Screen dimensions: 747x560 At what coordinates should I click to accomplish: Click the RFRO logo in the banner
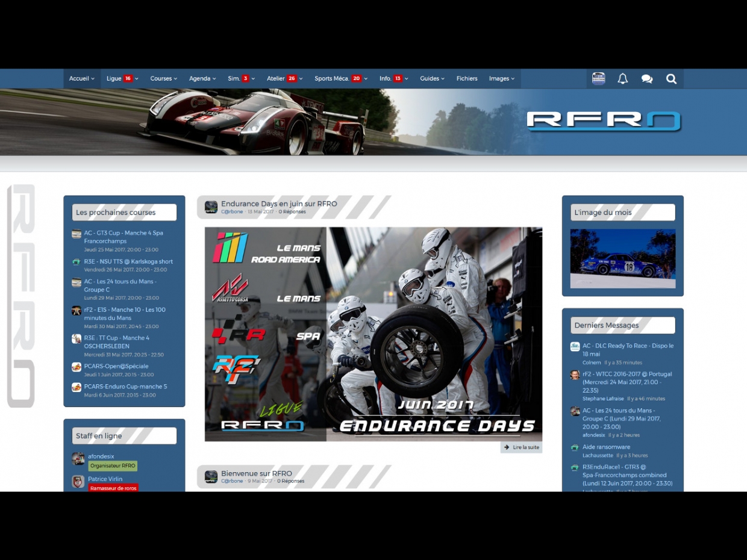pos(604,120)
